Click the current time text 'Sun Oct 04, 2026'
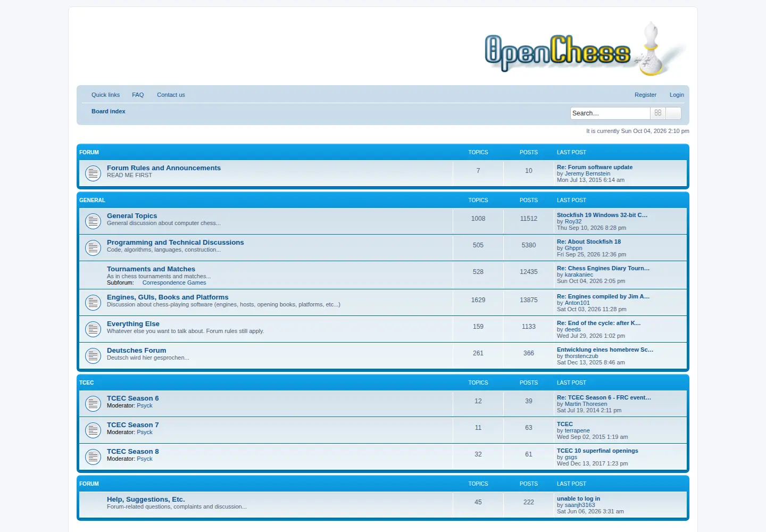Viewport: 766px width, 532px height. pyautogui.click(x=644, y=131)
